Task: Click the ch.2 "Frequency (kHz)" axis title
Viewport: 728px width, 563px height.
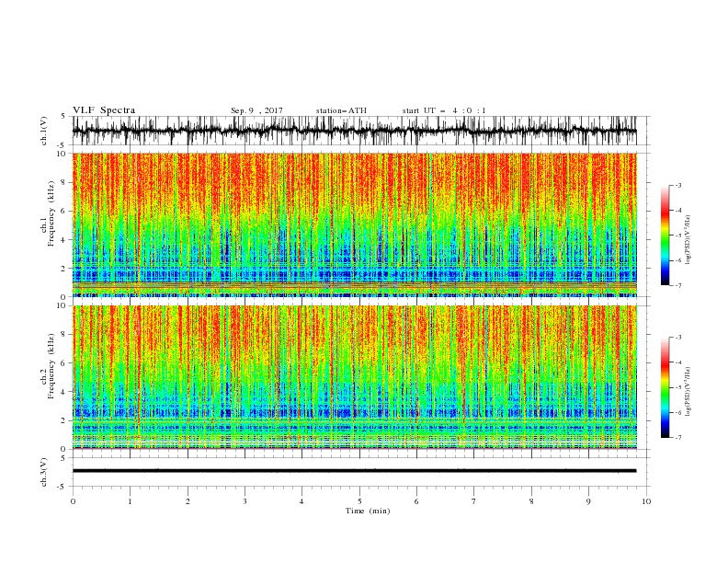Action: (x=51, y=366)
